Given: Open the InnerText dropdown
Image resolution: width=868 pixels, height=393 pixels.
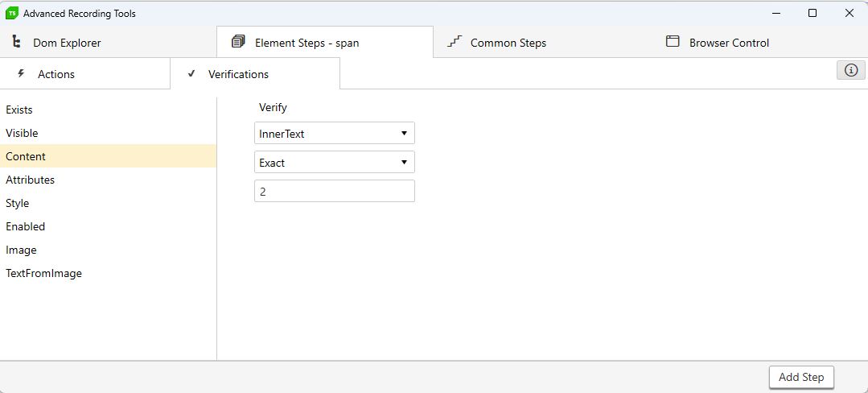Looking at the screenshot, I should (335, 133).
